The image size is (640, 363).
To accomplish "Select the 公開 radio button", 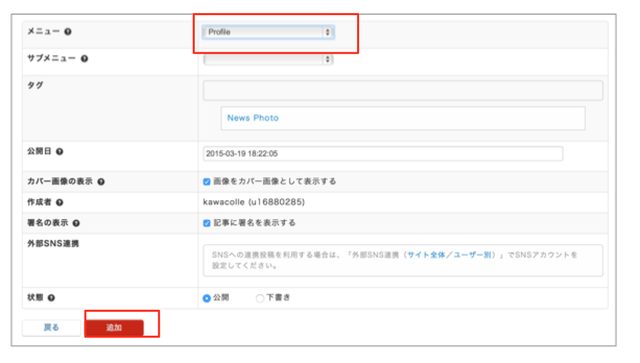I will click(207, 298).
